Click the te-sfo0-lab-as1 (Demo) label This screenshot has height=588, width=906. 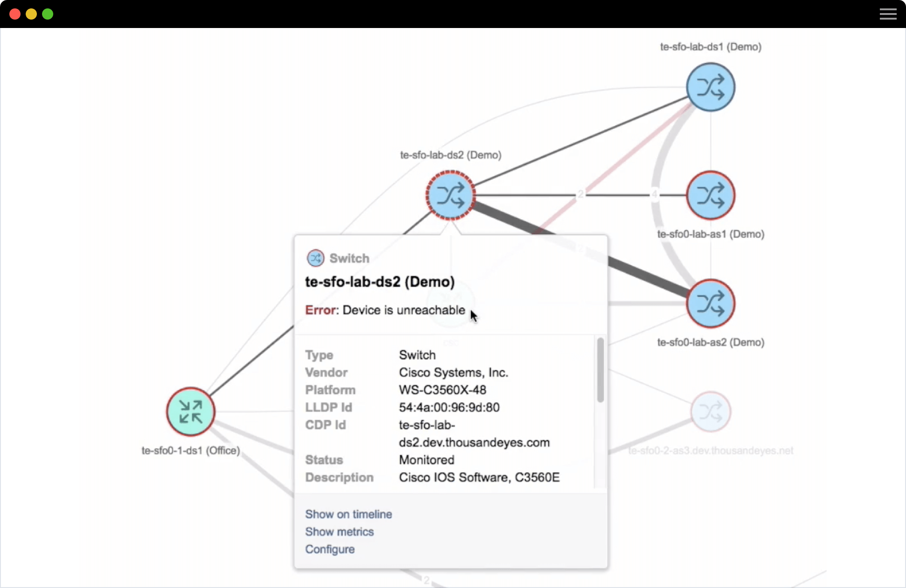pos(710,234)
